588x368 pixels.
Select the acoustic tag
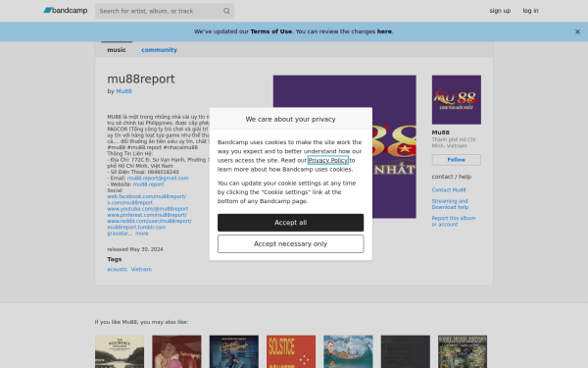point(118,269)
